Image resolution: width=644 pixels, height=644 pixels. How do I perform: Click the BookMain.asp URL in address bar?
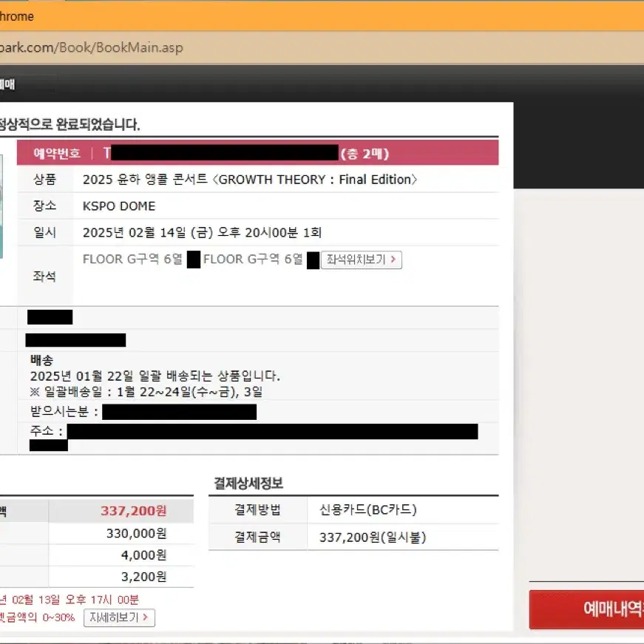click(x=91, y=47)
